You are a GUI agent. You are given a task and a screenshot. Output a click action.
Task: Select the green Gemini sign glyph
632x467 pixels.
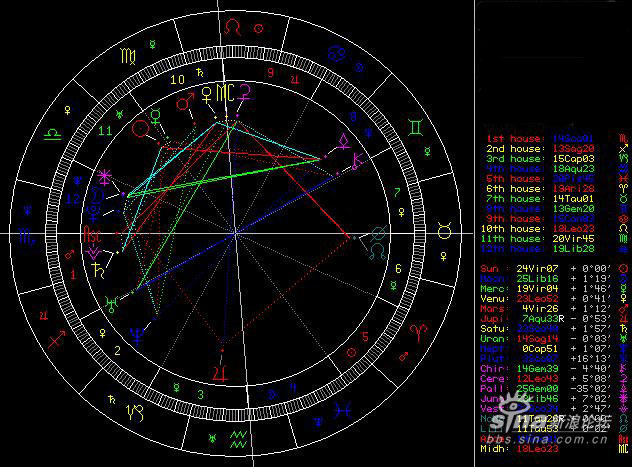coord(416,128)
